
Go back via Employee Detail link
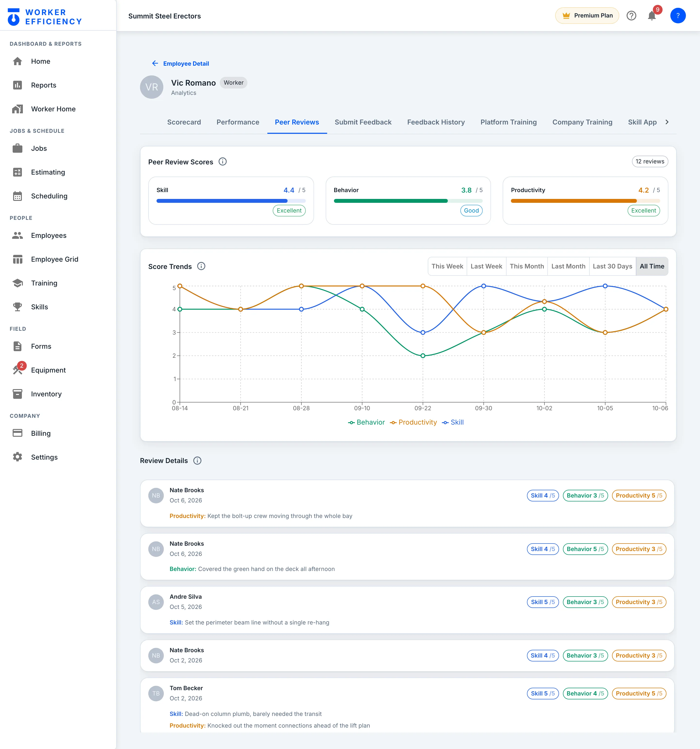point(180,63)
